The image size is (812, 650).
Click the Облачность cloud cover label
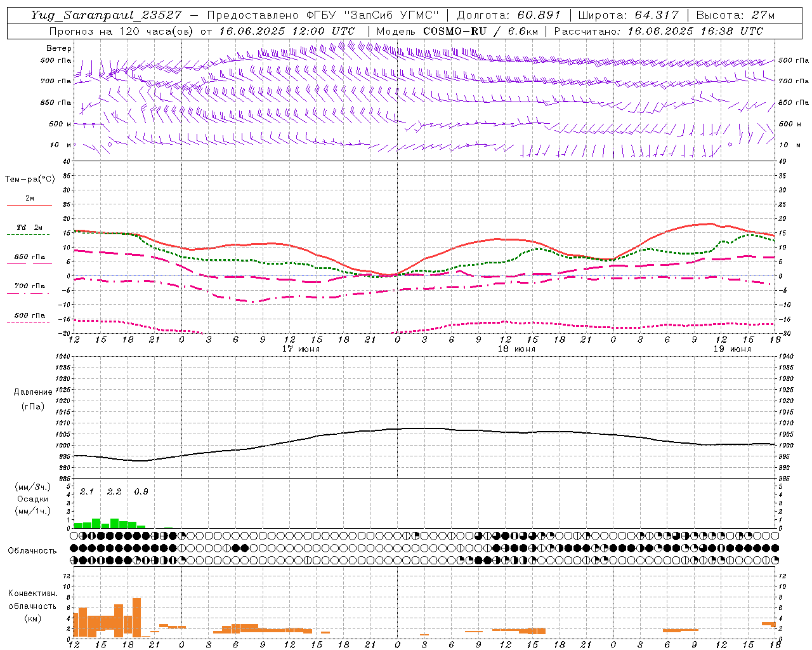(32, 551)
